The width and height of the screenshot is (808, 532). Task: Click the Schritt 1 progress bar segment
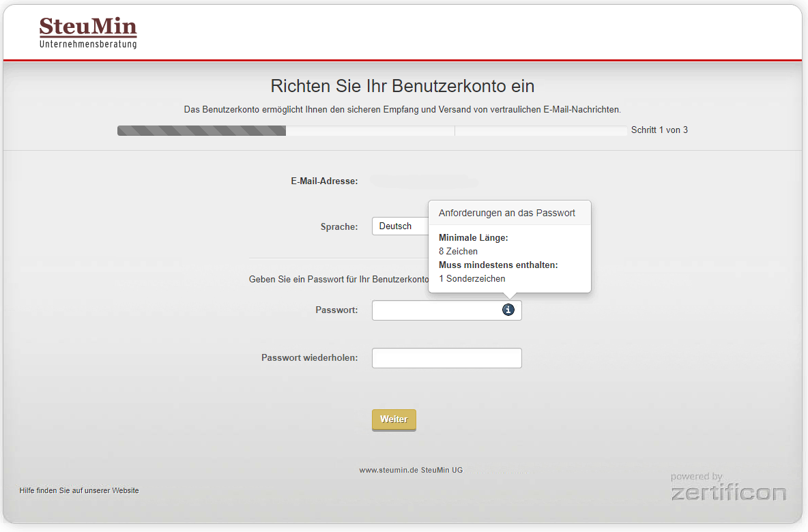[x=201, y=130]
